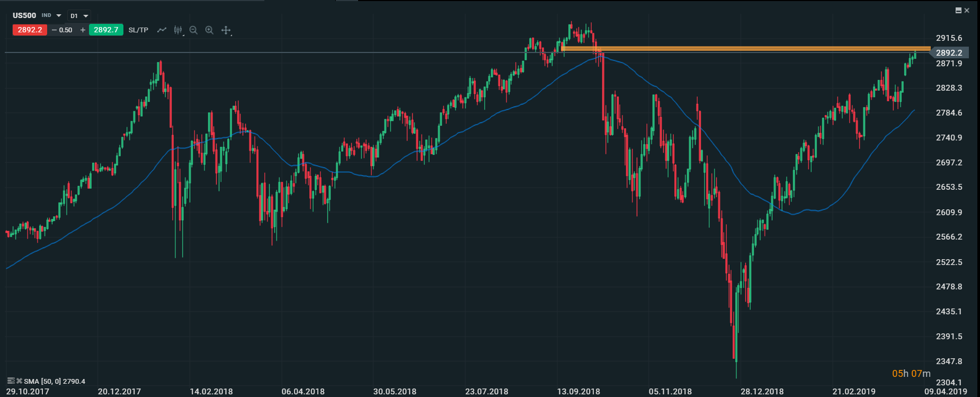Remove the SMA indicator
This screenshot has width=980, height=397.
coord(19,381)
